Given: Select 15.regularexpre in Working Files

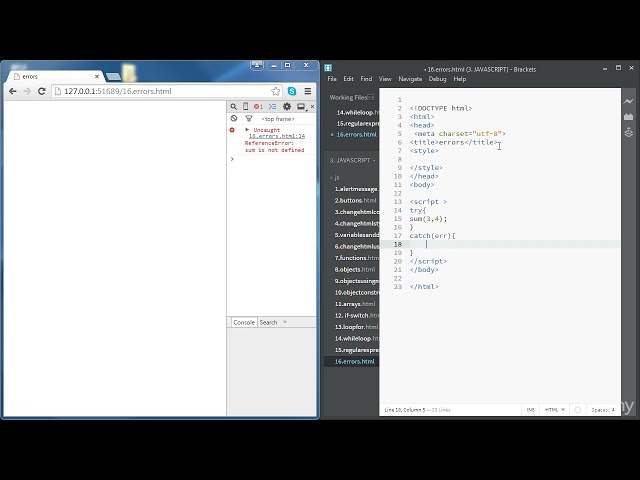Looking at the screenshot, I should tap(358, 123).
